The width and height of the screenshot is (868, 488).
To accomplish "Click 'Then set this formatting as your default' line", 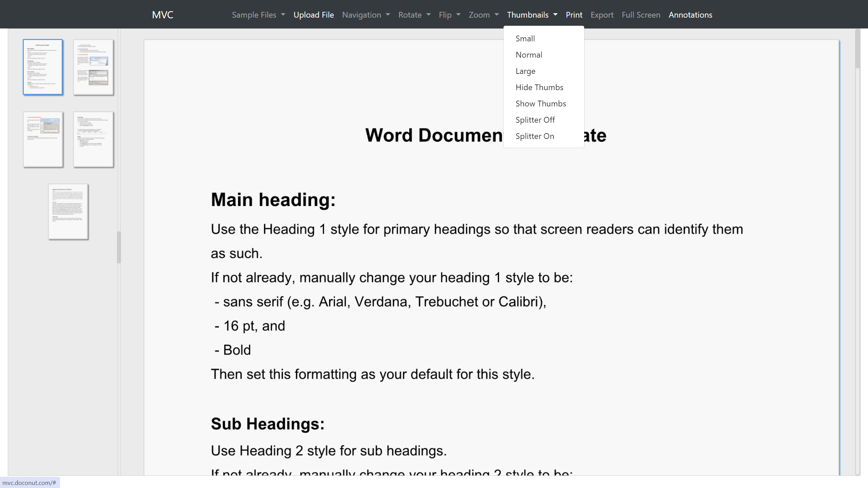I will click(373, 374).
